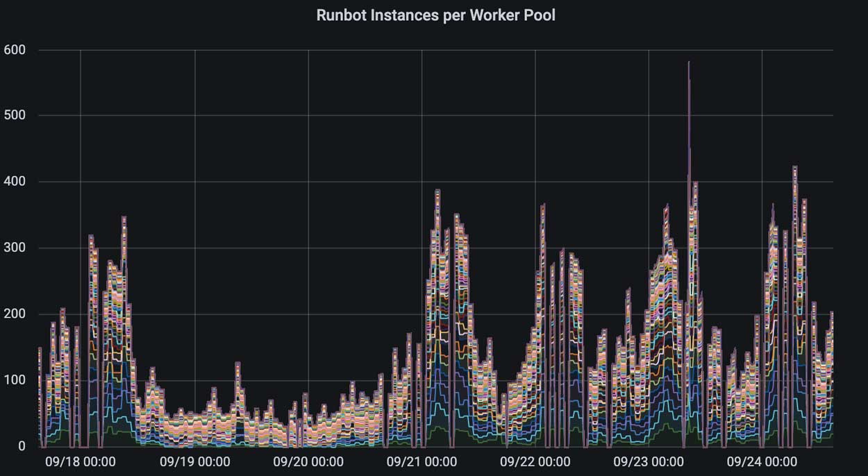
Task: Click the highest peak just after 09/21 00:00
Action: tap(437, 191)
